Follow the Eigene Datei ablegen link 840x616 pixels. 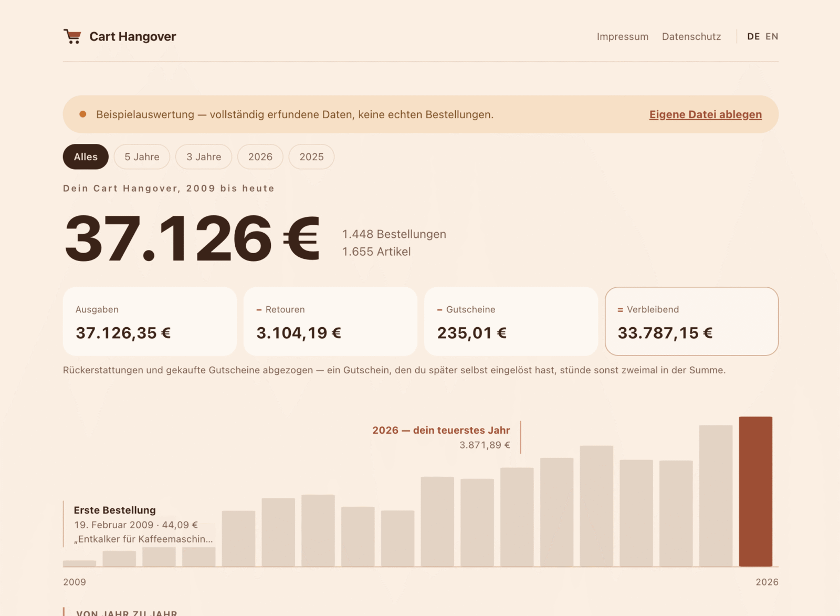coord(705,114)
